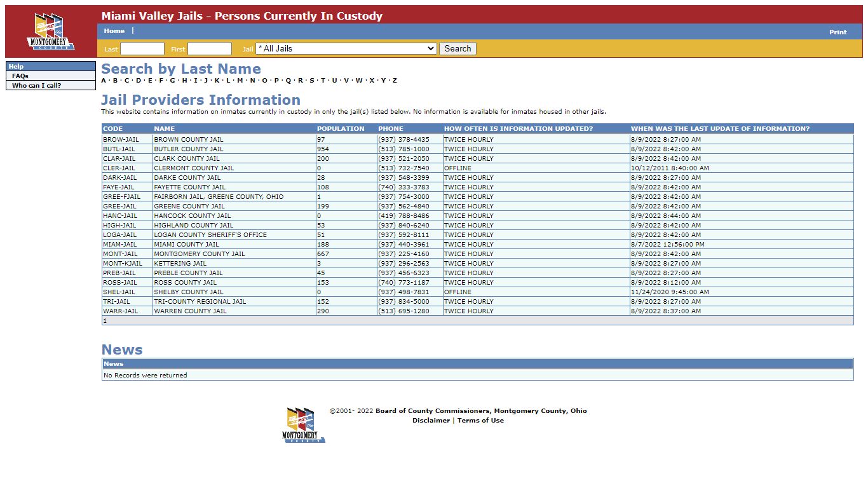
Task: Search last names starting with G
Action: point(172,81)
